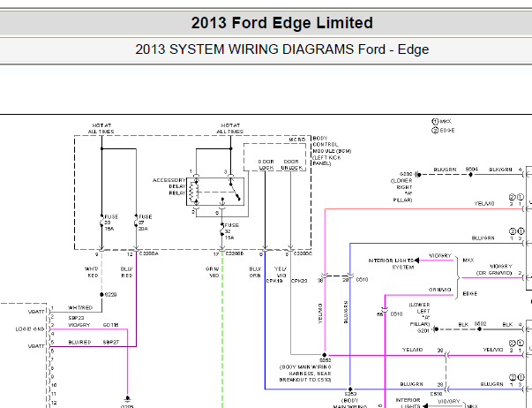This screenshot has width=532, height=408.
Task: Click the "MICRO" label inside the BCM
Action: click(x=297, y=140)
